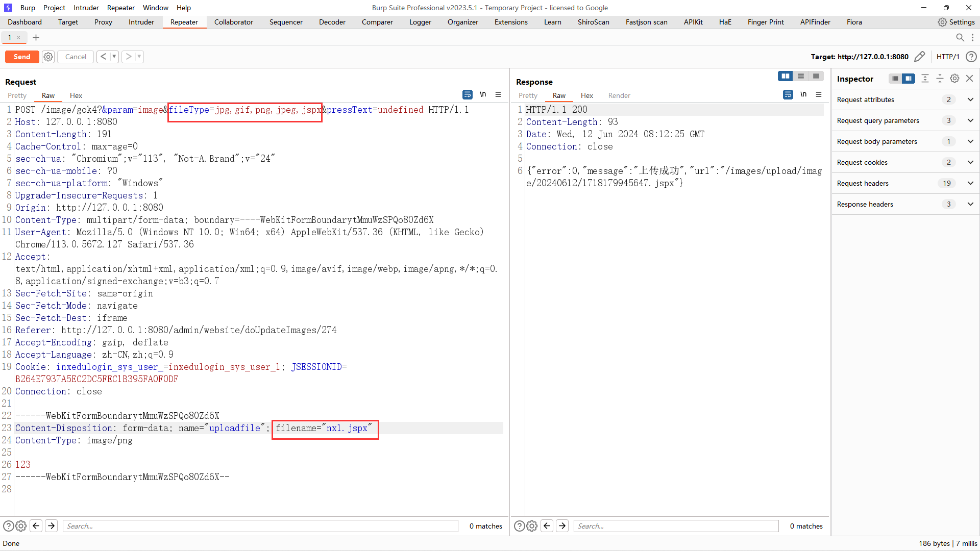This screenshot has width=980, height=551.
Task: Click the pretty print icon in response
Action: tap(788, 95)
